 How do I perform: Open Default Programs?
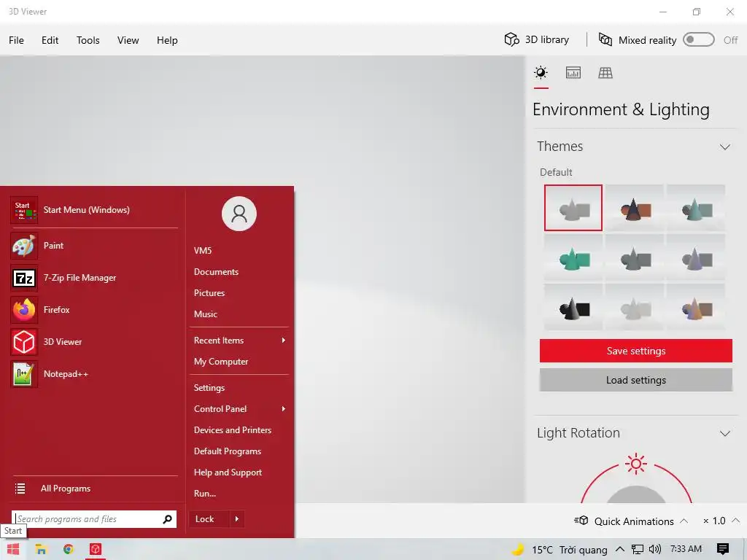click(228, 451)
